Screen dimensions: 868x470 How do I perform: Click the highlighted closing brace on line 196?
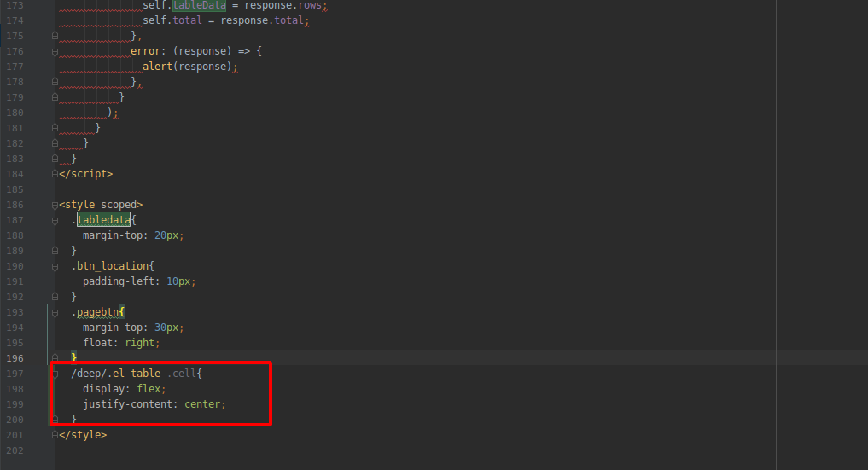(73, 357)
